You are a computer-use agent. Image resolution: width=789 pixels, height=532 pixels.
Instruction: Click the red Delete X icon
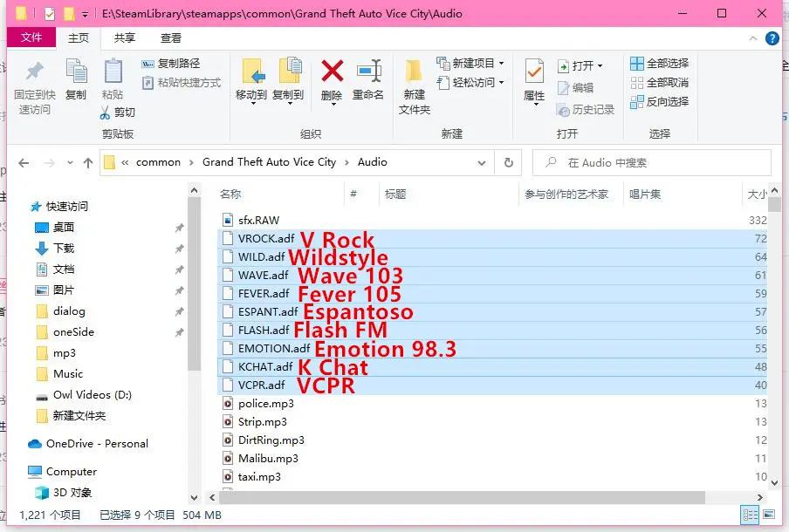(333, 71)
